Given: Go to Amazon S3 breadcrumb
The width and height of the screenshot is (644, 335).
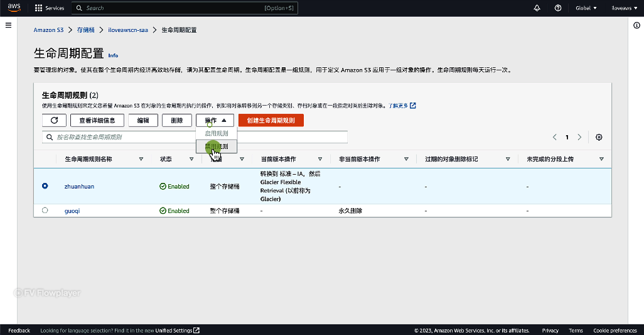Looking at the screenshot, I should [48, 30].
